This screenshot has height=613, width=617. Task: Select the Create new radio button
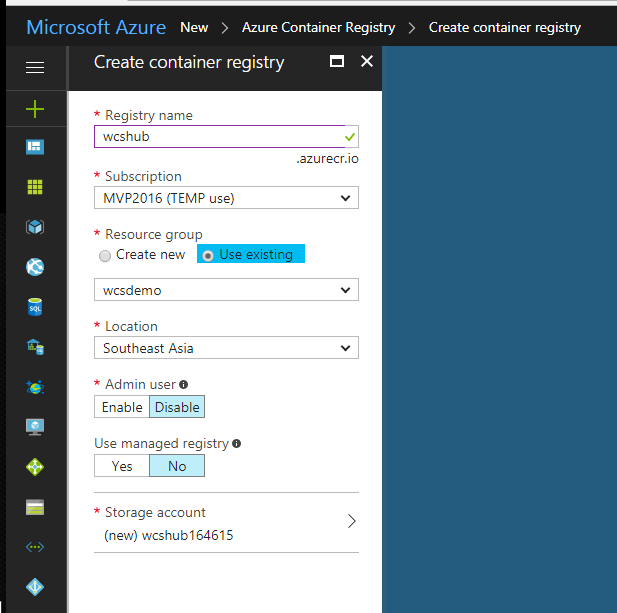point(105,255)
